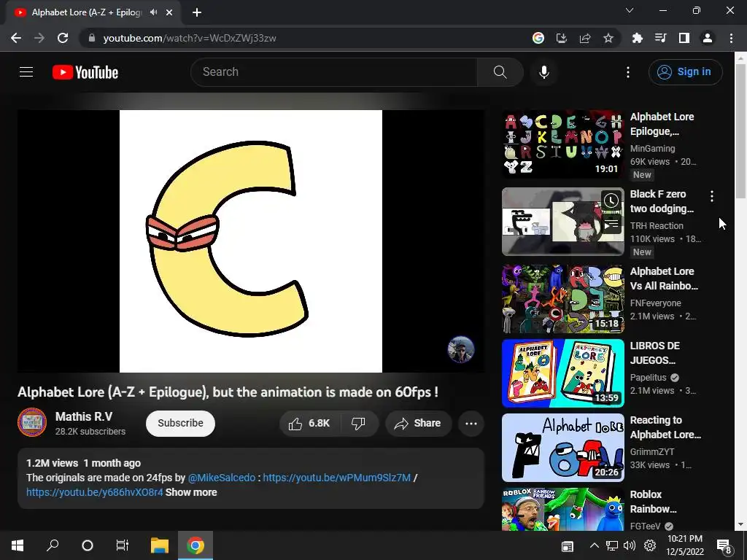Click the Share button
The height and width of the screenshot is (560, 747).
click(418, 424)
